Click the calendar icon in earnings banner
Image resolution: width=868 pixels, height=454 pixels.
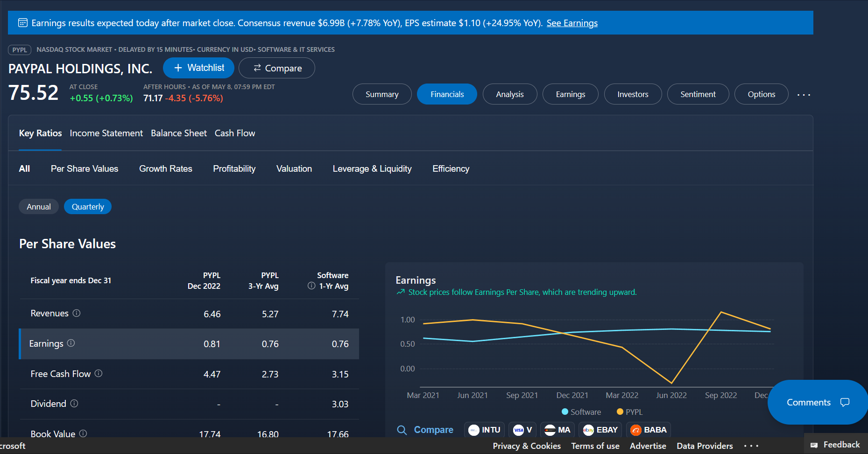coord(22,23)
